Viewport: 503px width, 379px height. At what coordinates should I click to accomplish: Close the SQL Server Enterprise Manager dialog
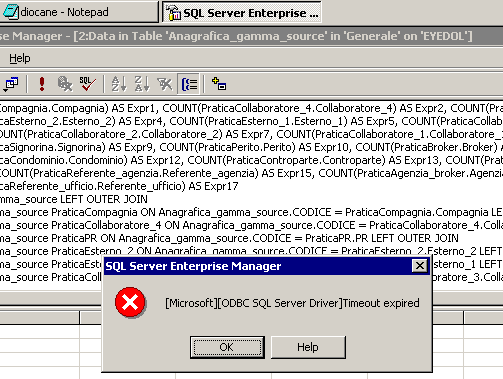(420, 266)
